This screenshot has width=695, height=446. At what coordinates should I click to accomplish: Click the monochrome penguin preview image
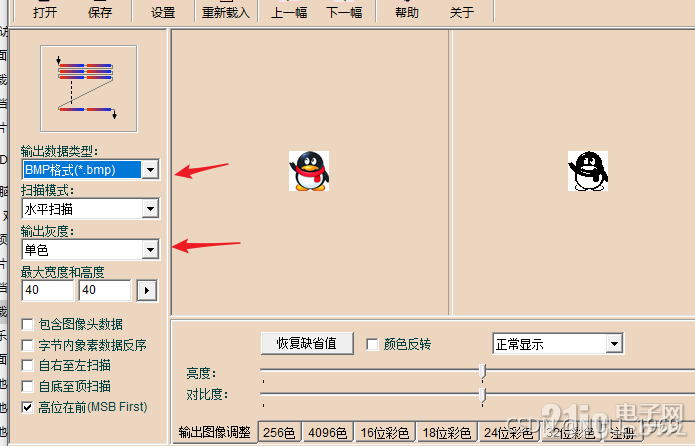point(588,171)
